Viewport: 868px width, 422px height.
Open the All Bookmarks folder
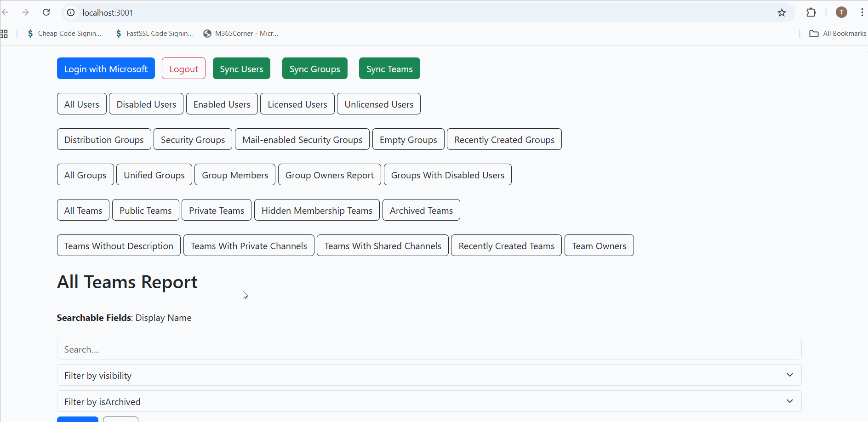[x=838, y=34]
